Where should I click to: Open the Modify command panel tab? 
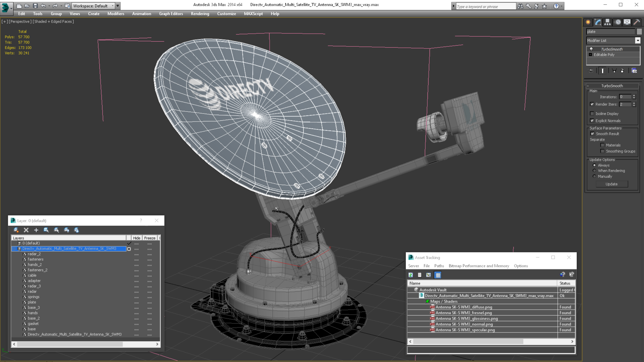click(598, 22)
